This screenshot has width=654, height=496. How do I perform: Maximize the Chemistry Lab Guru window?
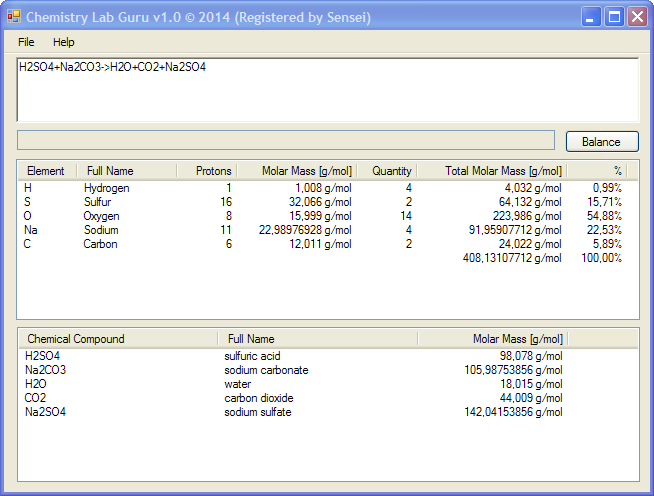pos(614,17)
